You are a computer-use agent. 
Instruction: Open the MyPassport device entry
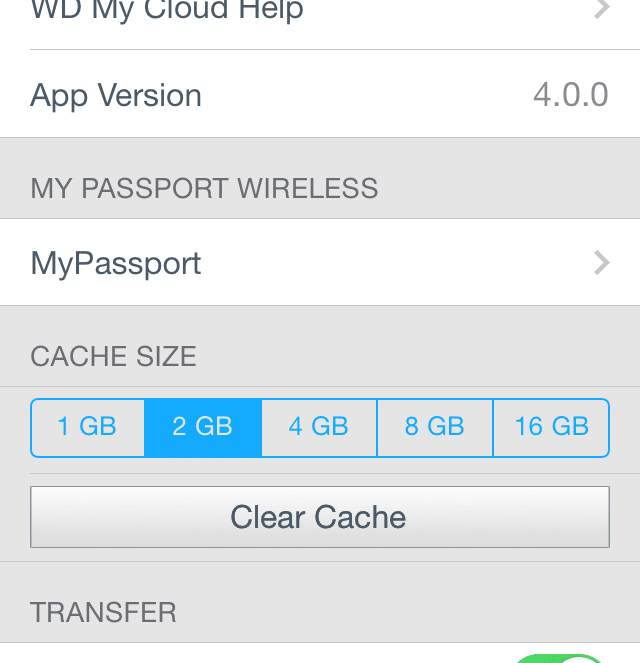tap(320, 262)
